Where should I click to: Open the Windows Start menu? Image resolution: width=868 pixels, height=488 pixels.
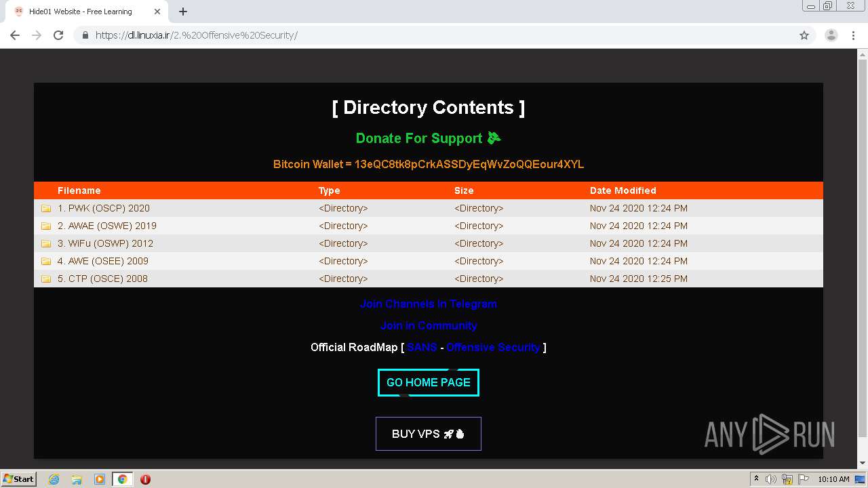[x=19, y=479]
